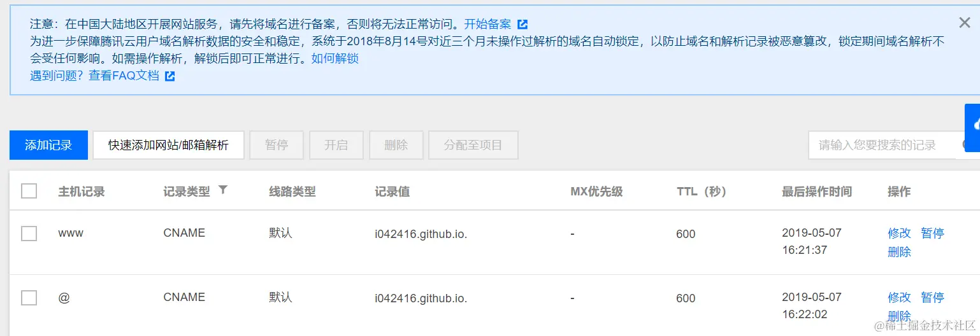Click i042416.github.io. value in @ row

tap(421, 298)
